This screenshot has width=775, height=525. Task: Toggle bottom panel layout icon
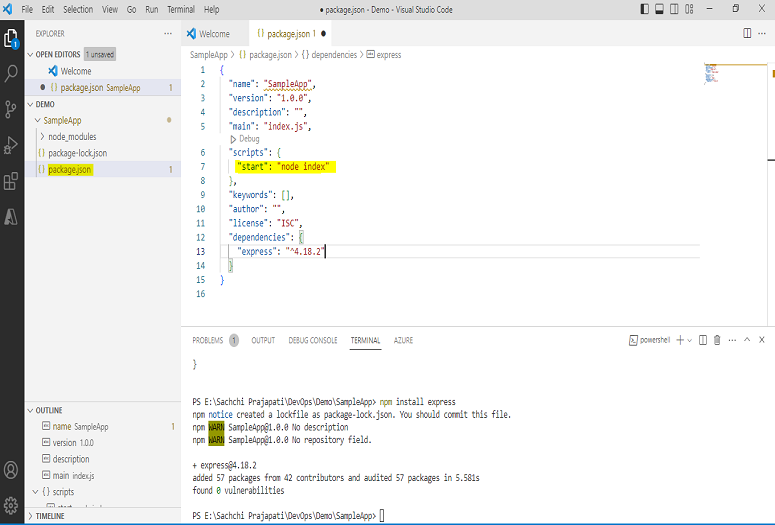(x=659, y=9)
